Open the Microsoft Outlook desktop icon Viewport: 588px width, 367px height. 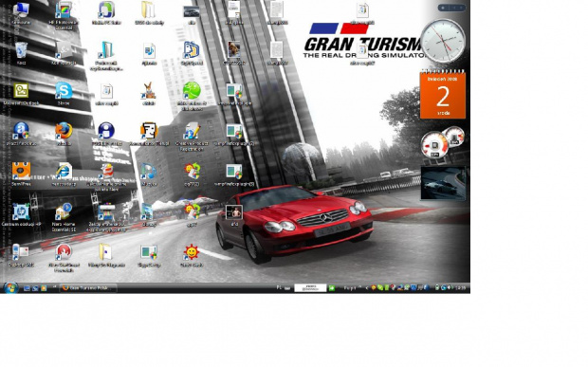tap(21, 91)
